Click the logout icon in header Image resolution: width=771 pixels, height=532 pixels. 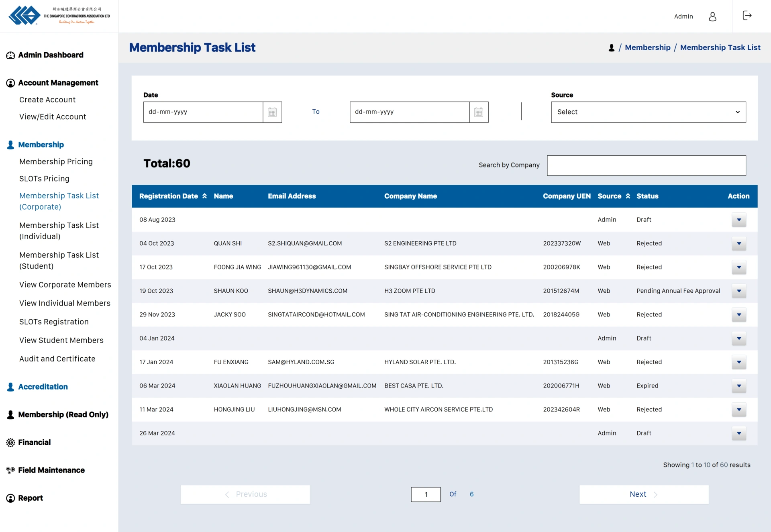tap(747, 16)
